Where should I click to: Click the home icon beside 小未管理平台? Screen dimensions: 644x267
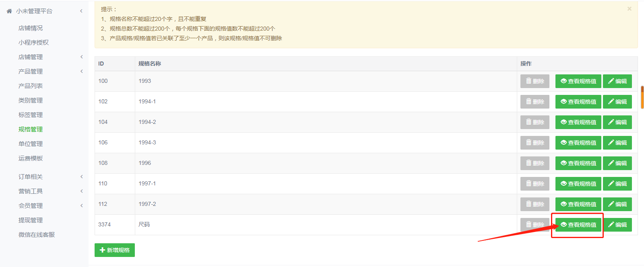coord(9,11)
